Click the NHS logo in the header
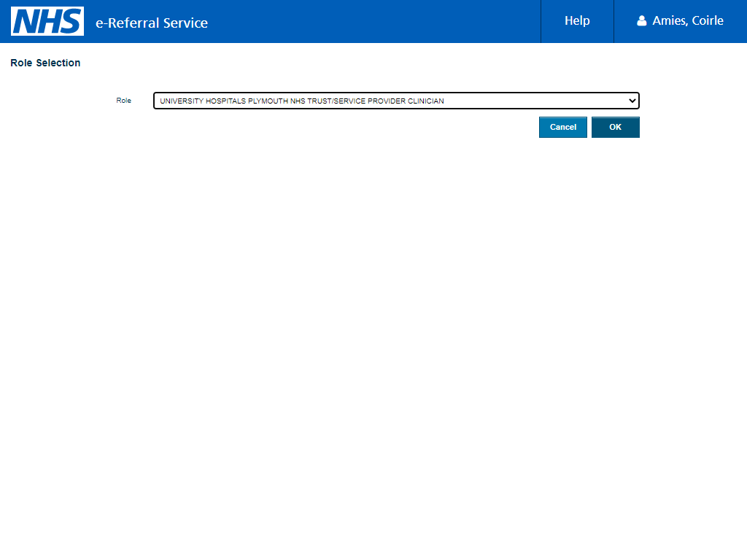 click(47, 21)
